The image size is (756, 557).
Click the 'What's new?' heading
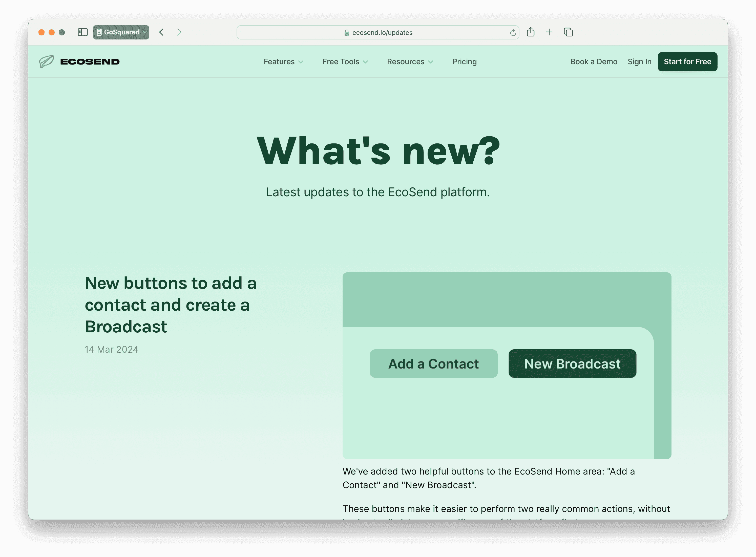pos(378,150)
